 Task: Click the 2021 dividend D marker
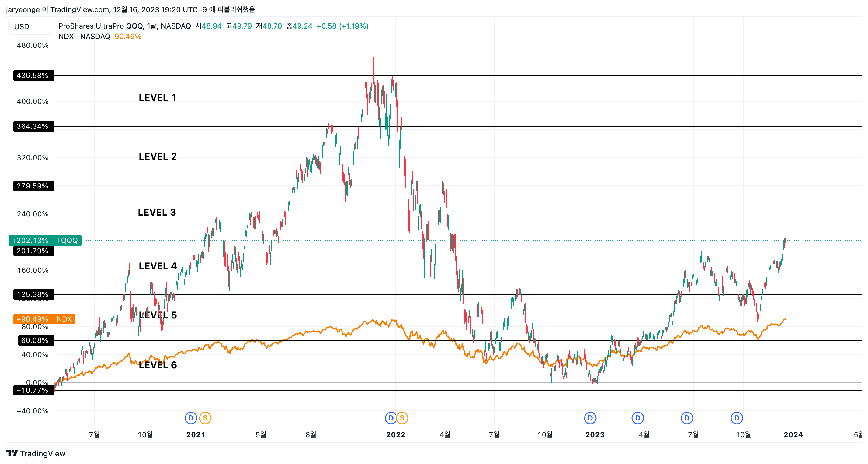click(191, 418)
